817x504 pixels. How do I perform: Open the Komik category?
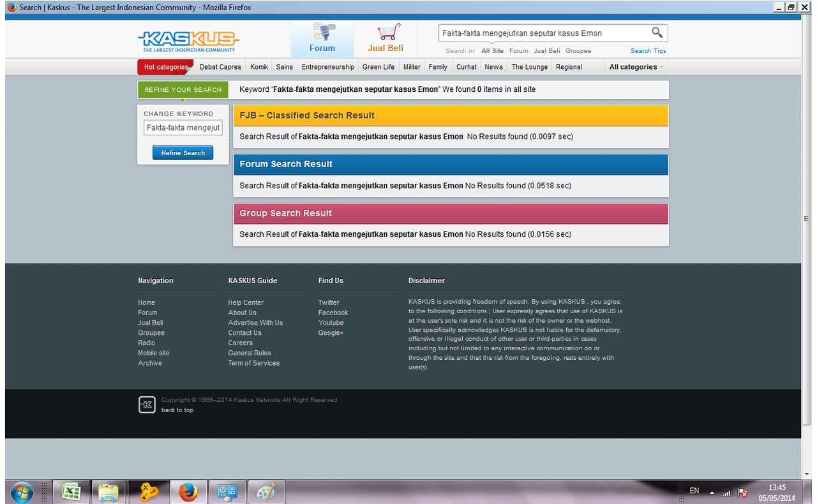click(x=259, y=67)
